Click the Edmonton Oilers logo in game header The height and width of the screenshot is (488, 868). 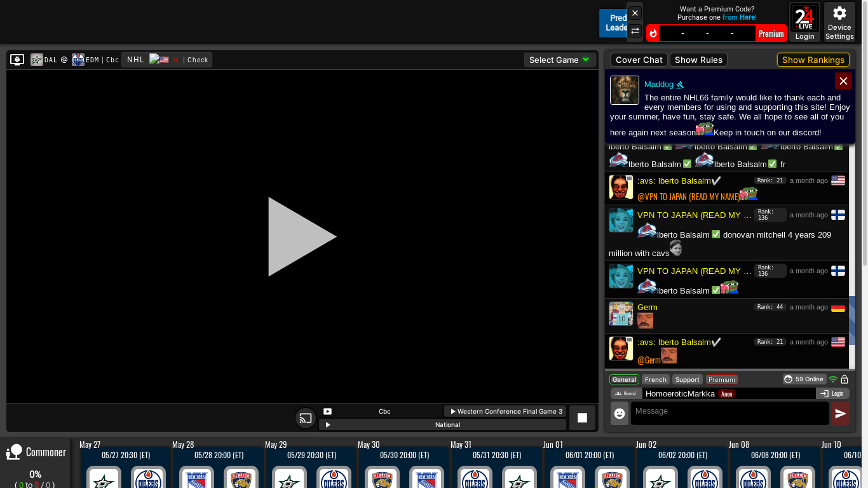pyautogui.click(x=78, y=60)
